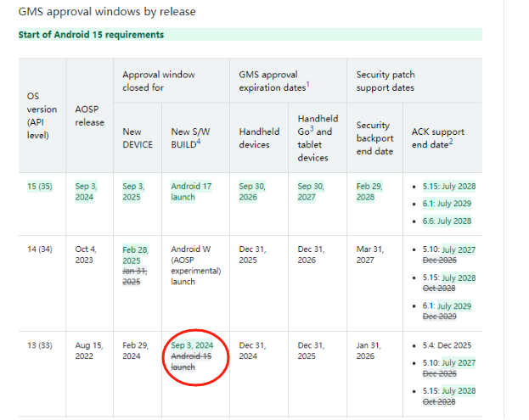The image size is (529, 420).
Task: Open footnote 2 link after ACK support end date
Action: click(x=451, y=142)
